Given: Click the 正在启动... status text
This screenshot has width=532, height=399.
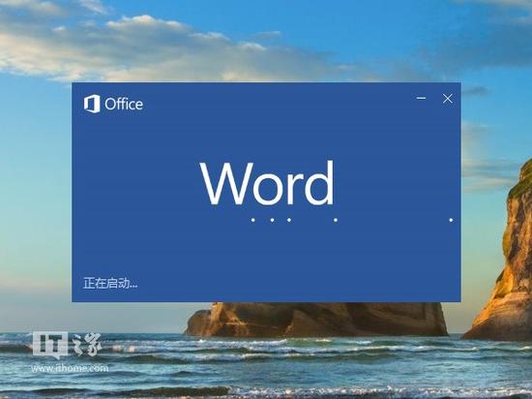Looking at the screenshot, I should tap(110, 283).
